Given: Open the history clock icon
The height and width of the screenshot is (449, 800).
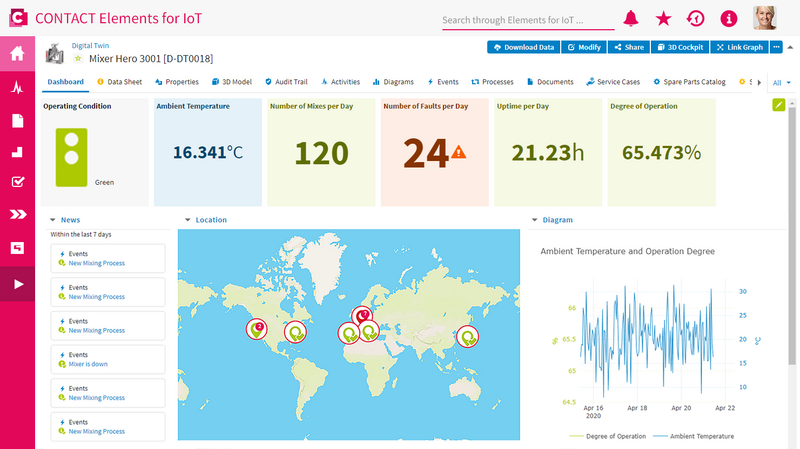Looking at the screenshot, I should 695,19.
